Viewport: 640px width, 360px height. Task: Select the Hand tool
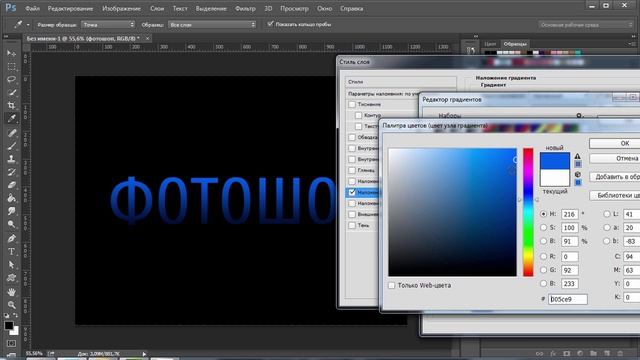[x=11, y=292]
